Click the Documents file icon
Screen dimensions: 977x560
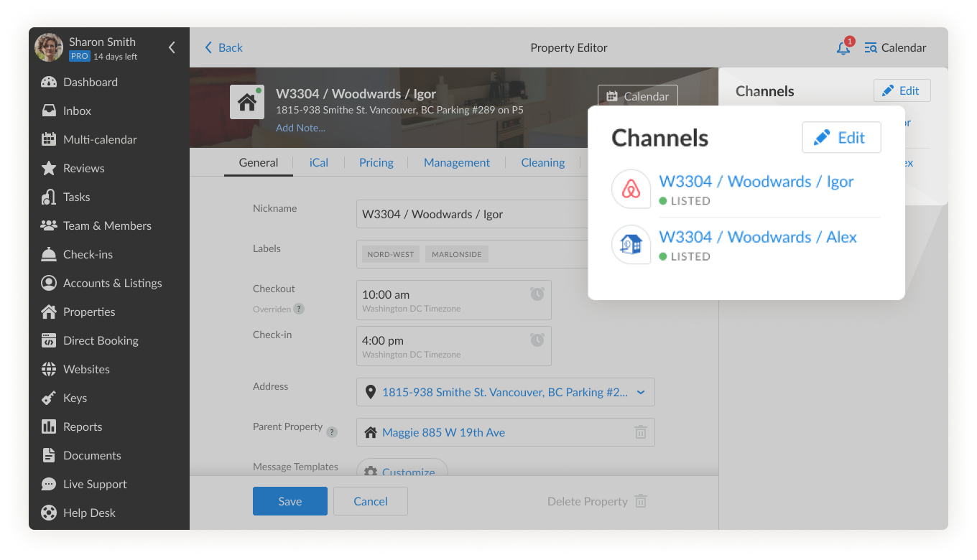click(x=49, y=455)
